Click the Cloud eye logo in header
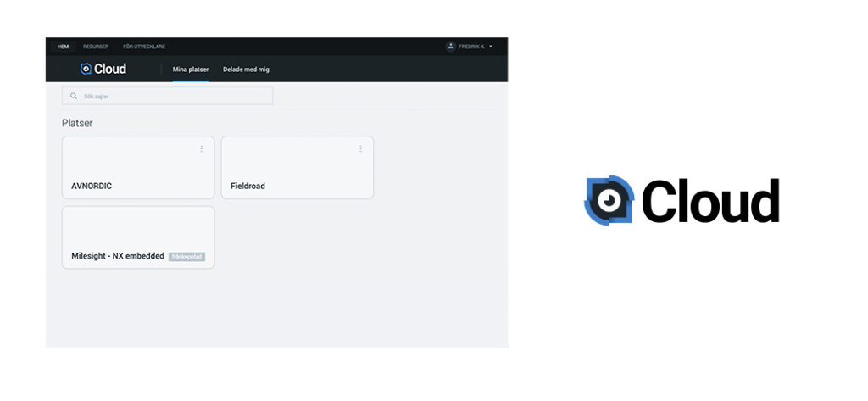This screenshot has width=868, height=401. coord(86,70)
